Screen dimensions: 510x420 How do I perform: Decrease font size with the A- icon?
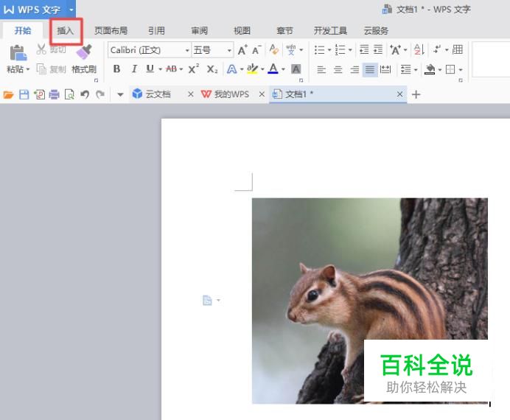[x=256, y=50]
